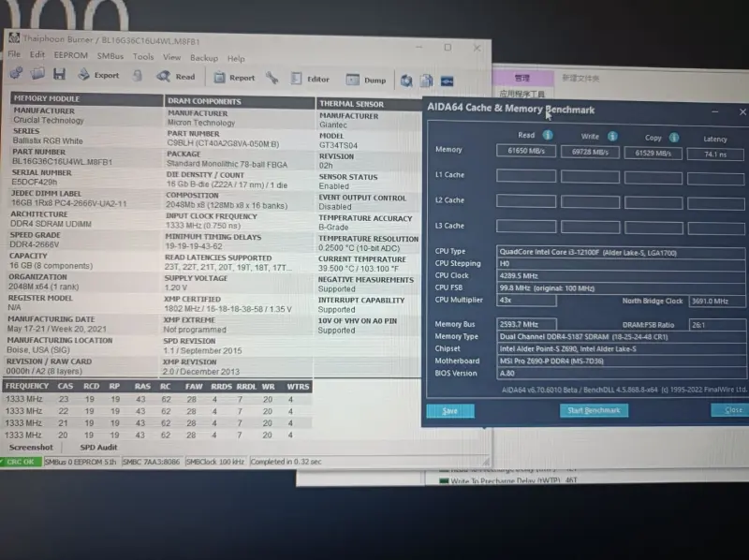Click the document copy icon in toolbar
Screen dimensions: 749x560
tap(426, 81)
